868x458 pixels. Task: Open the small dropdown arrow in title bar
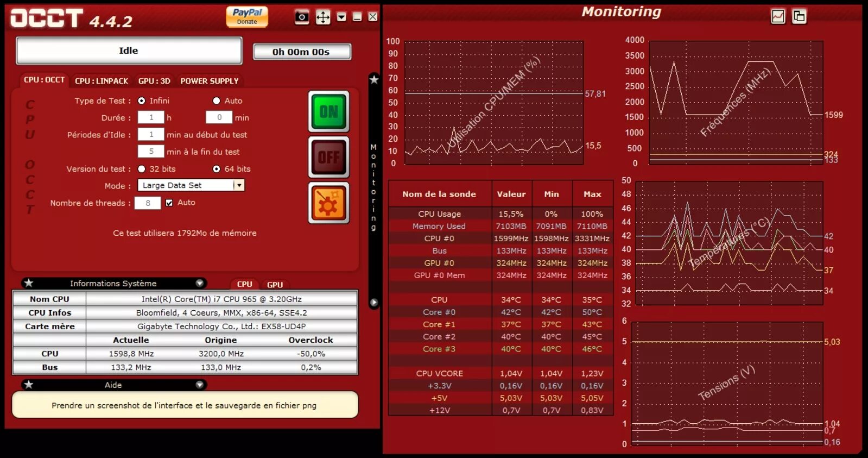pyautogui.click(x=341, y=17)
